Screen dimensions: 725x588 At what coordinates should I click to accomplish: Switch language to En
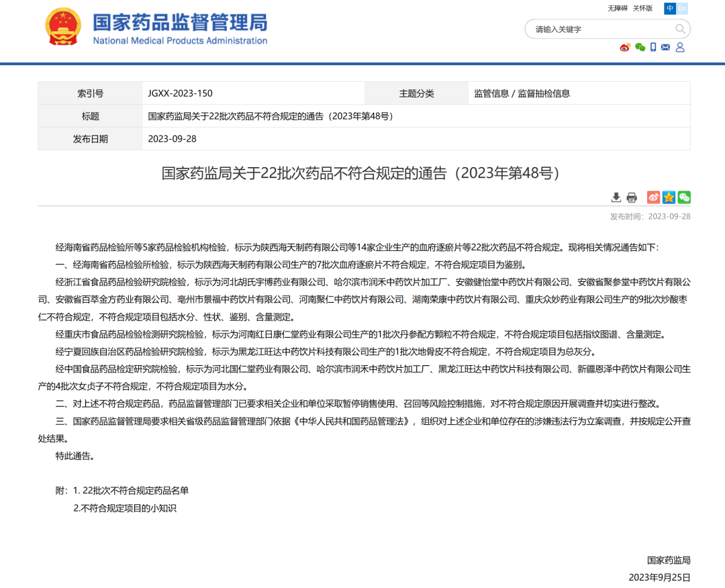(x=682, y=8)
